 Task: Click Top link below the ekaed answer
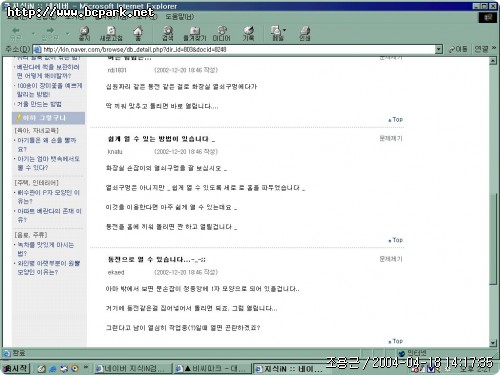click(396, 341)
